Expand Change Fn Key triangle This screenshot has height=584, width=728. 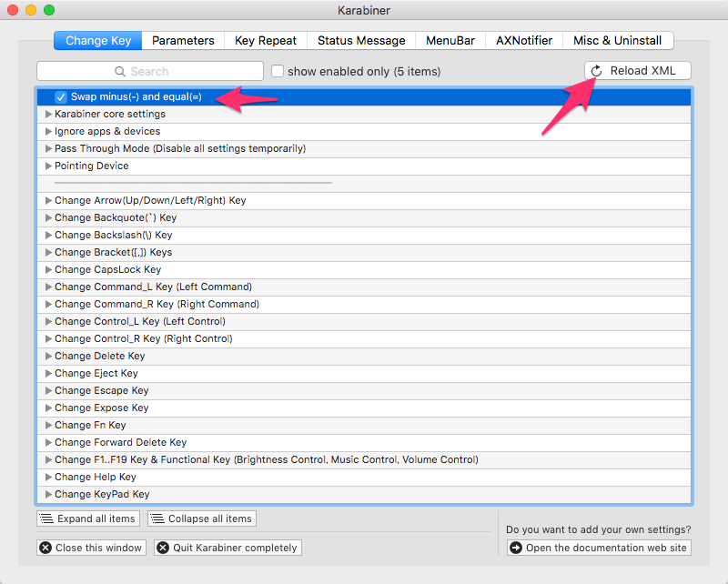pyautogui.click(x=48, y=425)
